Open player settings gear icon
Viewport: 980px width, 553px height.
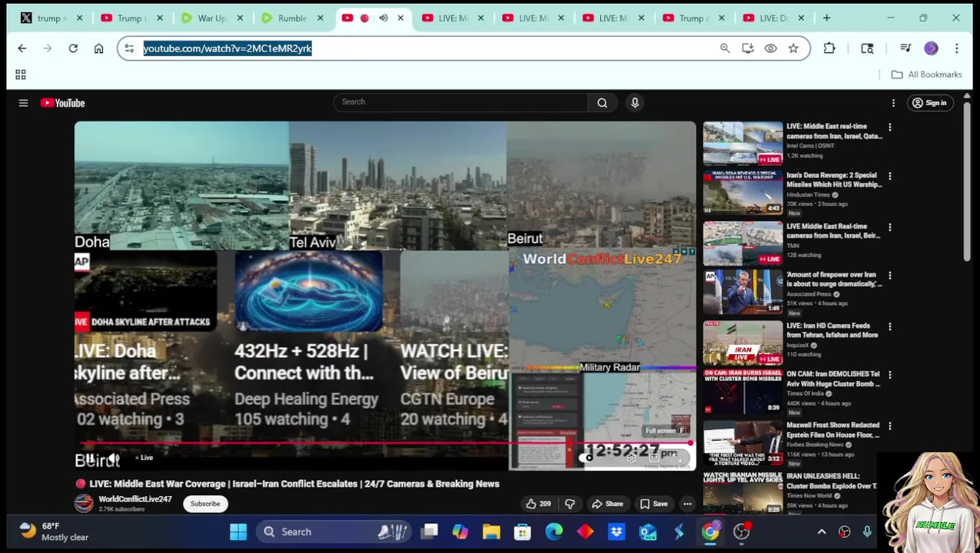click(x=631, y=459)
